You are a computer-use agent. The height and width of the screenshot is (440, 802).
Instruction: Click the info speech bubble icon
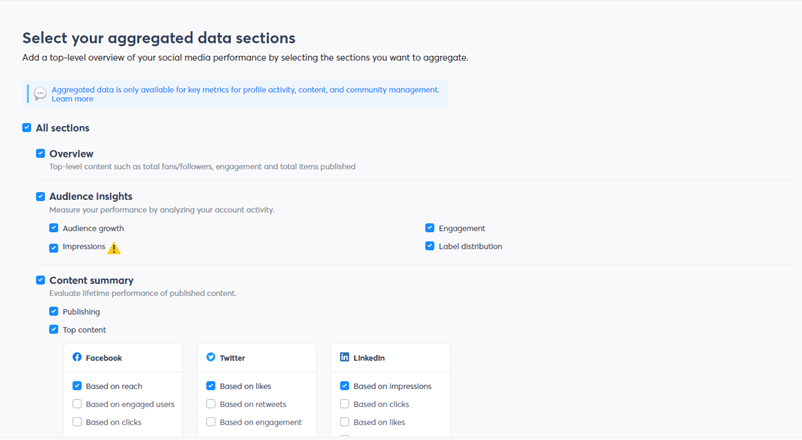(x=40, y=94)
